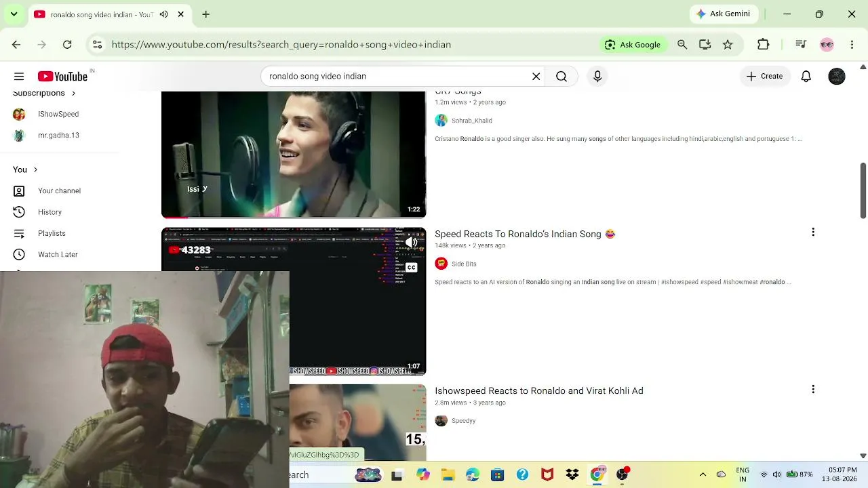Viewport: 868px width, 488px height.
Task: Launch Copilot from taskbar
Action: 423,475
